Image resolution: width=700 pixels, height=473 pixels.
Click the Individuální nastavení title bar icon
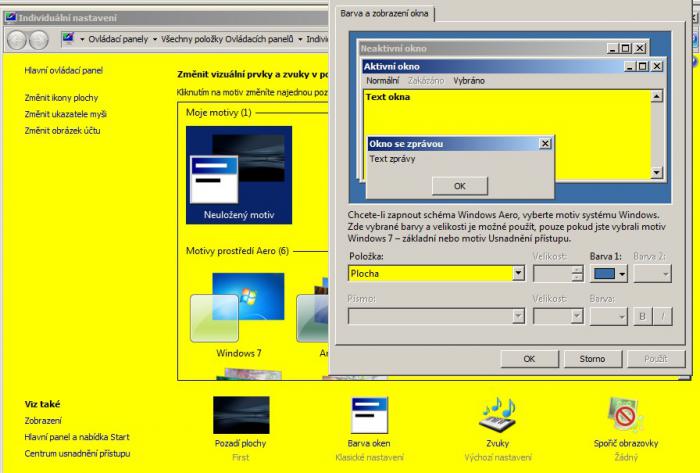click(x=10, y=17)
